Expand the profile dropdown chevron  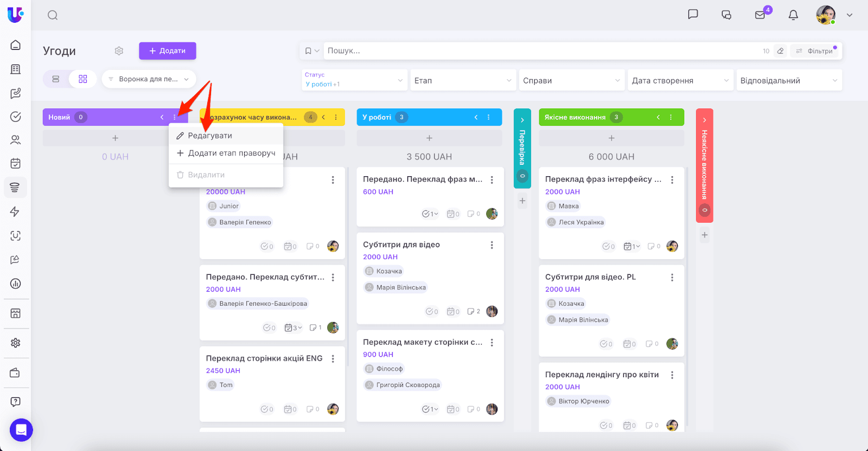point(850,15)
